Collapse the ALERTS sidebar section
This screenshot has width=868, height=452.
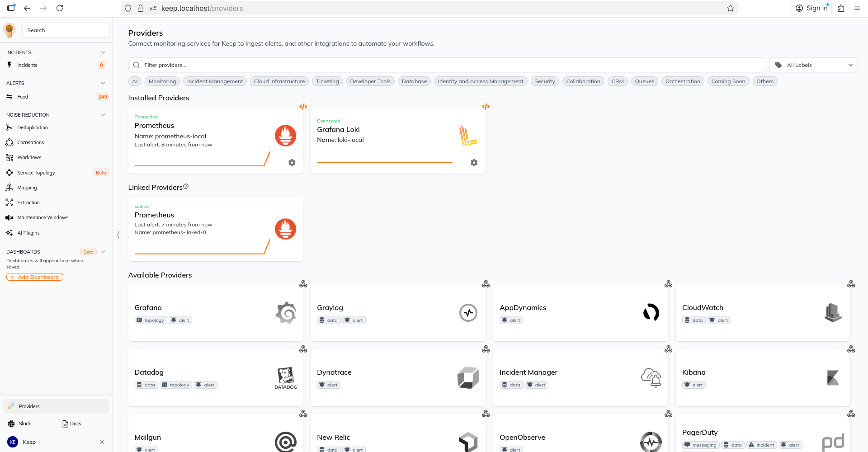(x=103, y=83)
